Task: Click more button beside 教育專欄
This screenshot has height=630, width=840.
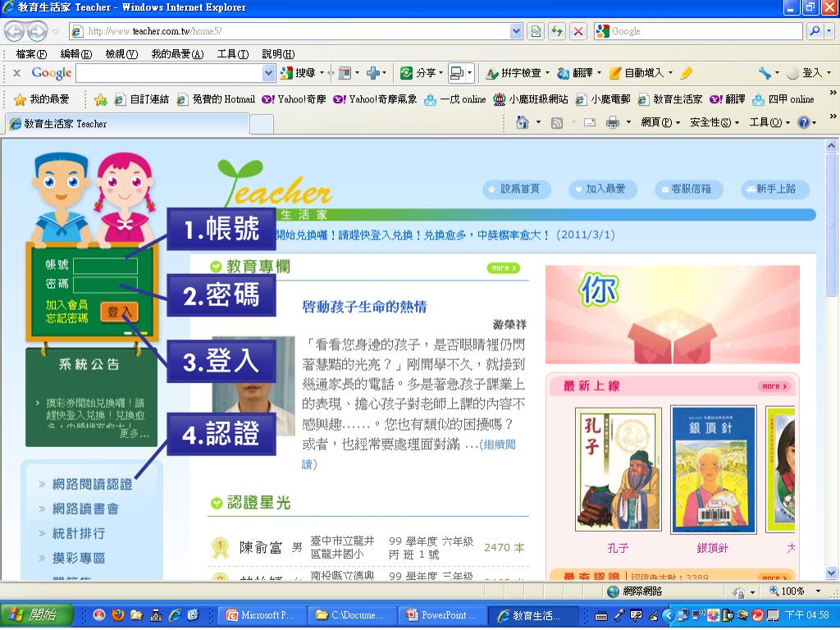Action: [x=503, y=268]
